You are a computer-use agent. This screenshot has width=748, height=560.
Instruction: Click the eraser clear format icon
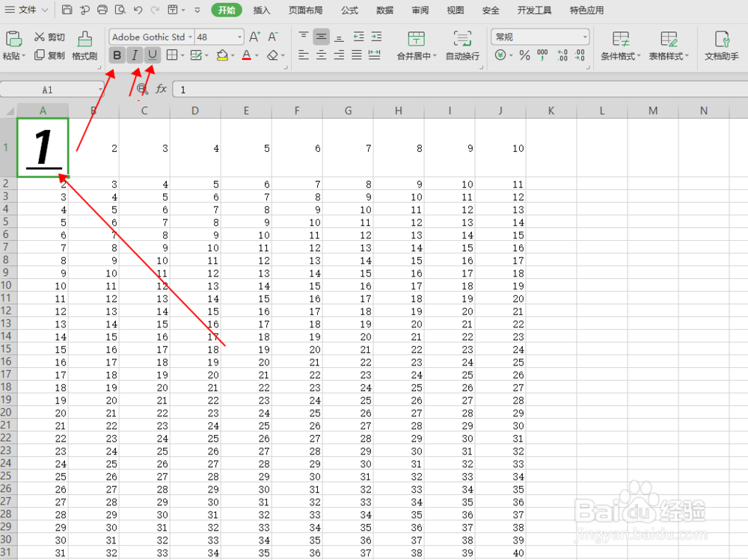pos(272,55)
